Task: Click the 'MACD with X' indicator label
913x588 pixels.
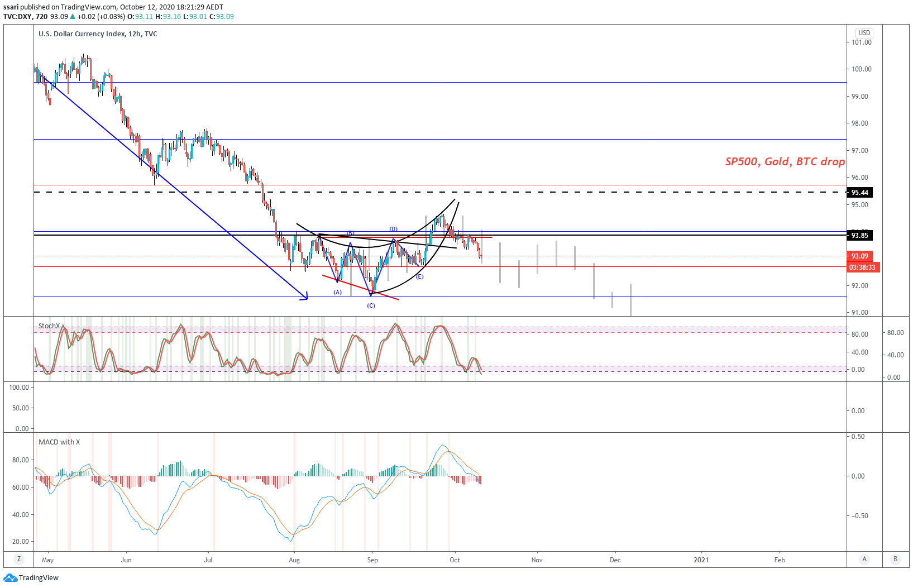Action: (x=59, y=442)
